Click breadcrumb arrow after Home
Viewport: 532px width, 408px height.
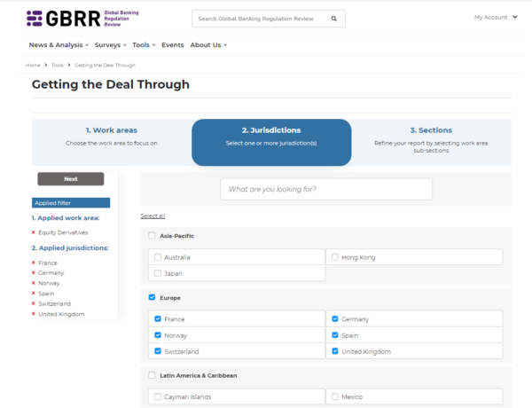pos(46,65)
